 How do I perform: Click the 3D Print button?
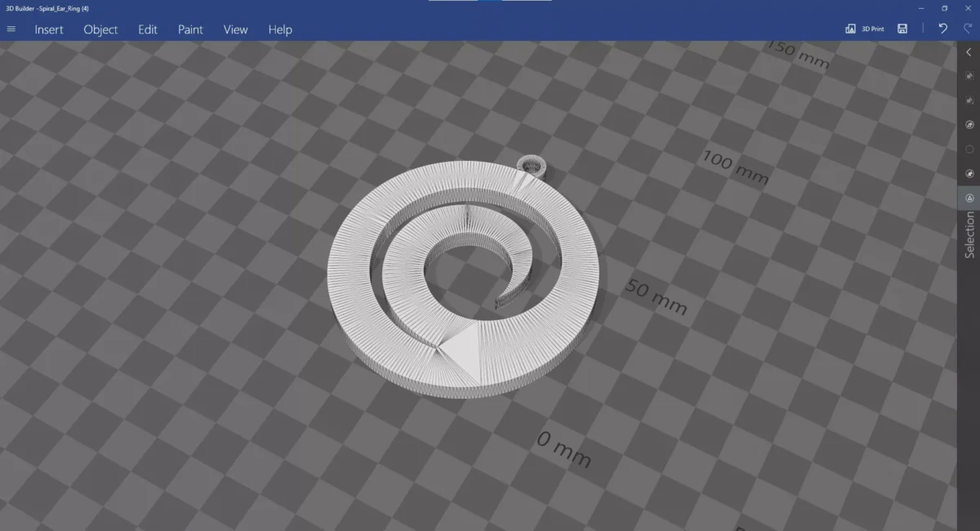click(x=865, y=29)
